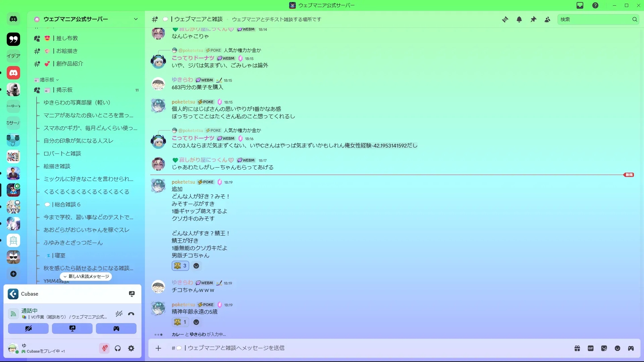Add the reaction with count 3
The height and width of the screenshot is (362, 644).
[x=180, y=266]
